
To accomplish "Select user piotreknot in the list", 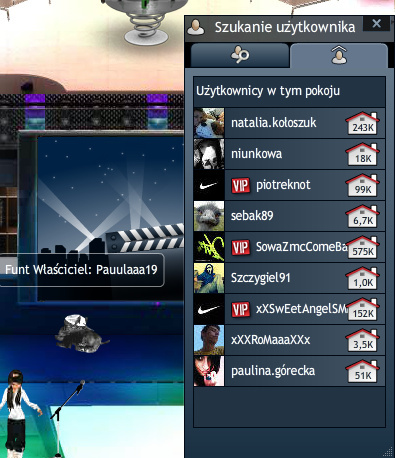I will 289,185.
